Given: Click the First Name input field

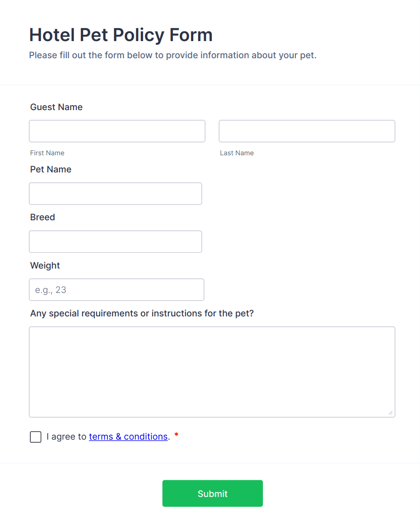Looking at the screenshot, I should click(x=117, y=131).
